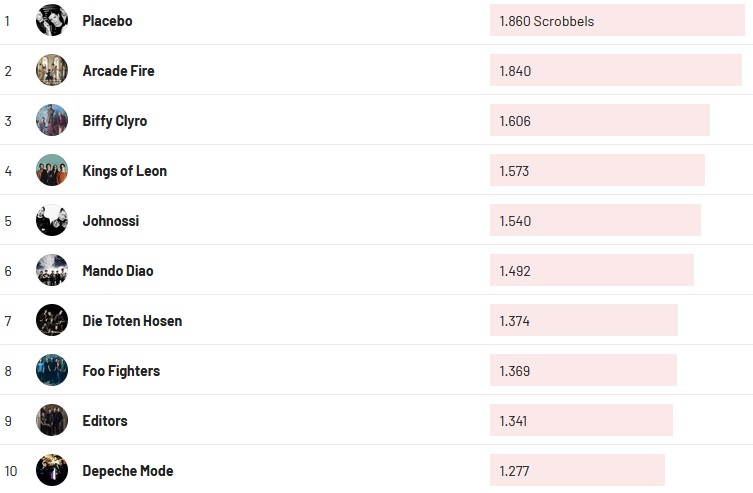Open the Depeche Mode artist link

127,471
